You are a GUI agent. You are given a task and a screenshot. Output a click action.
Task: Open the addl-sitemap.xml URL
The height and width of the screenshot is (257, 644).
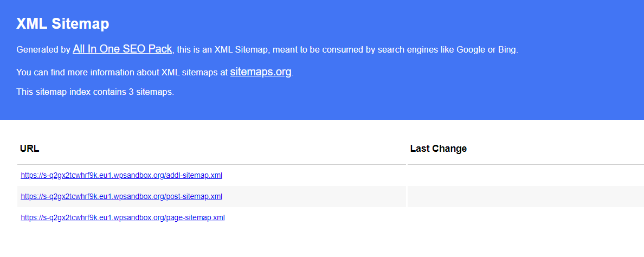click(x=121, y=175)
